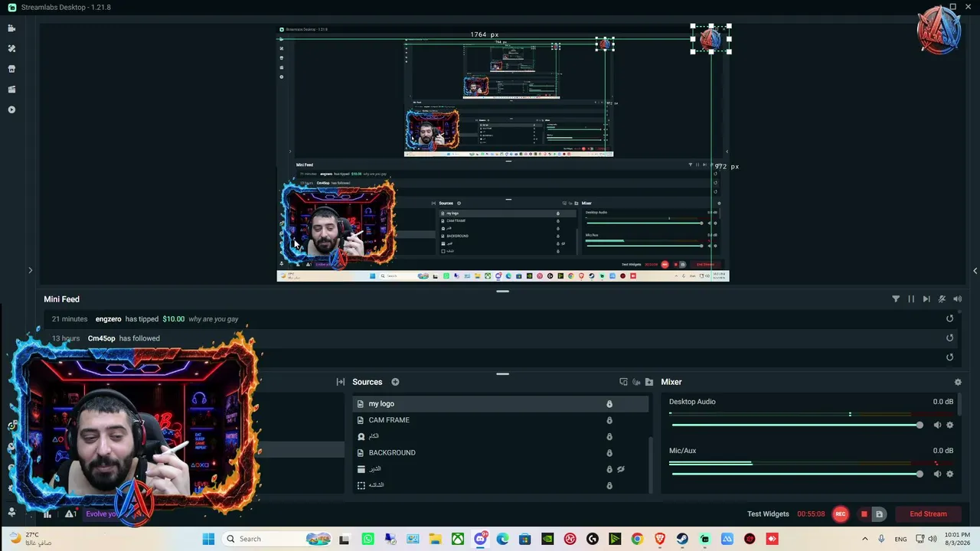980x551 pixels.
Task: Switch the ENG input language indicator
Action: click(x=901, y=539)
